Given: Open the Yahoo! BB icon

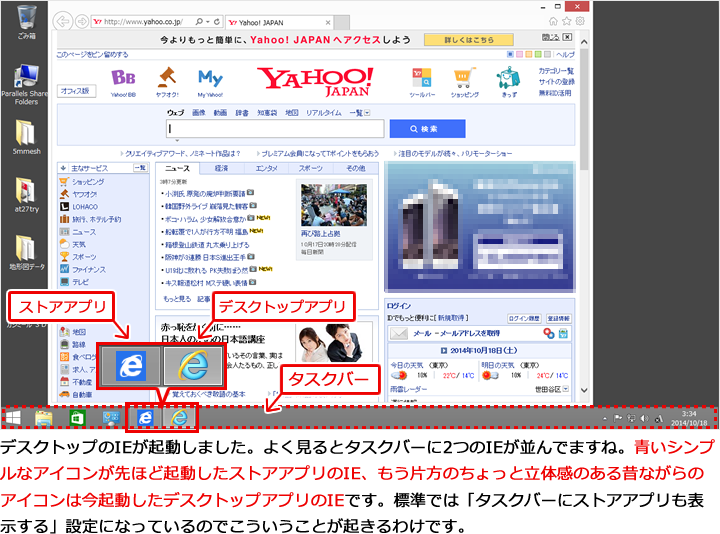Looking at the screenshot, I should click(123, 78).
